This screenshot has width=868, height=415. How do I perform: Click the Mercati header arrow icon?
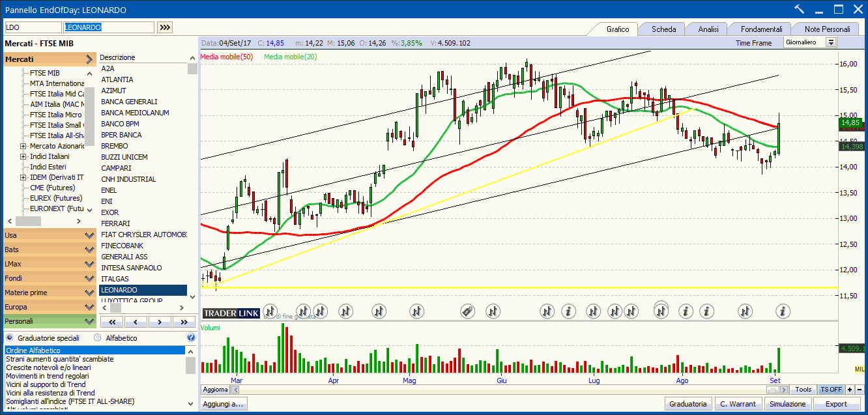click(x=89, y=59)
